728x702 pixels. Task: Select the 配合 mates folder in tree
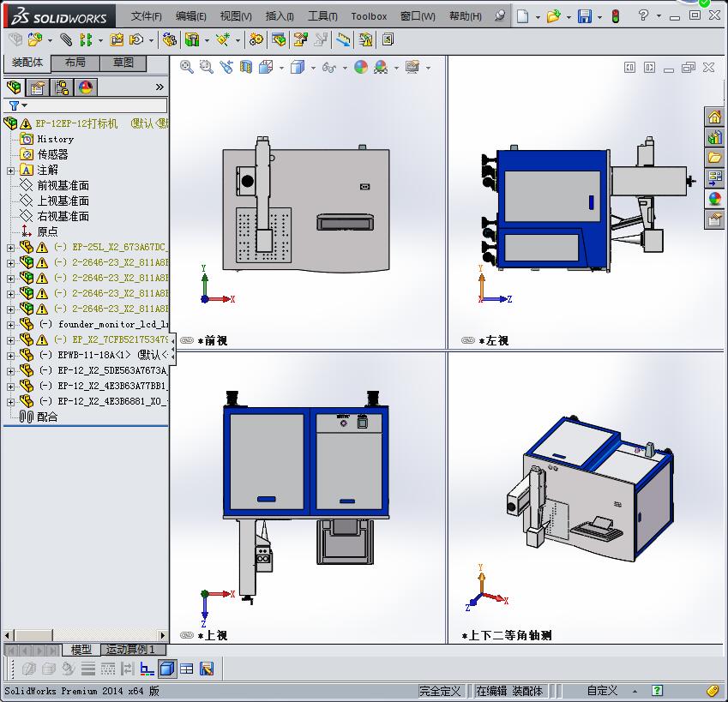[47, 417]
